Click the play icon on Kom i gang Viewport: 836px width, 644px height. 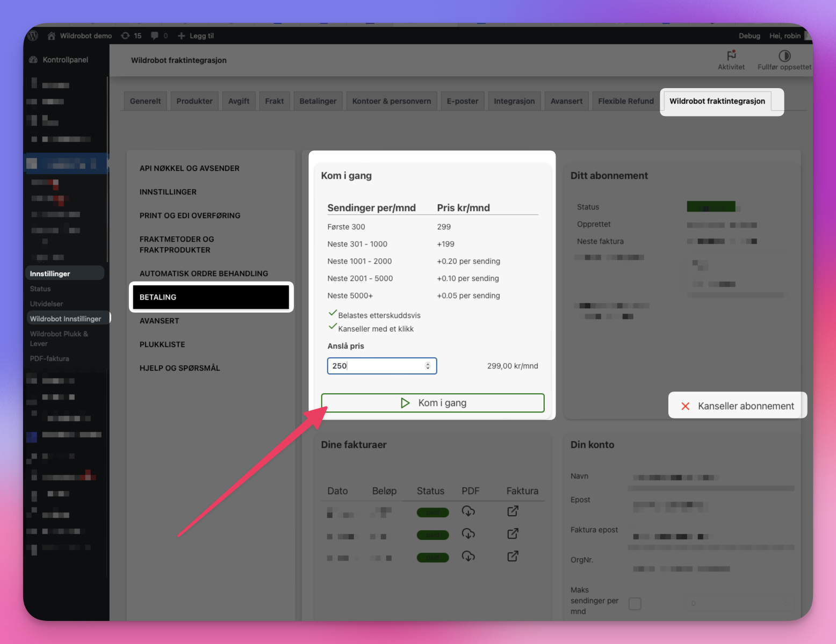[405, 403]
